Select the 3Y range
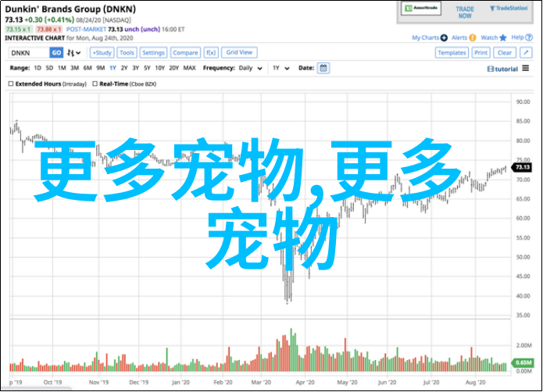 tap(135, 68)
